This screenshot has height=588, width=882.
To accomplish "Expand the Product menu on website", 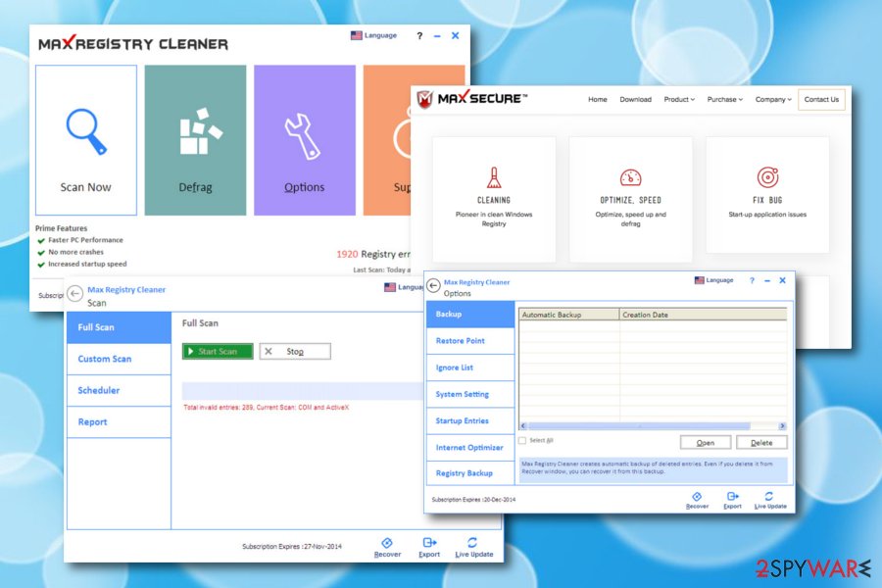I will (679, 100).
